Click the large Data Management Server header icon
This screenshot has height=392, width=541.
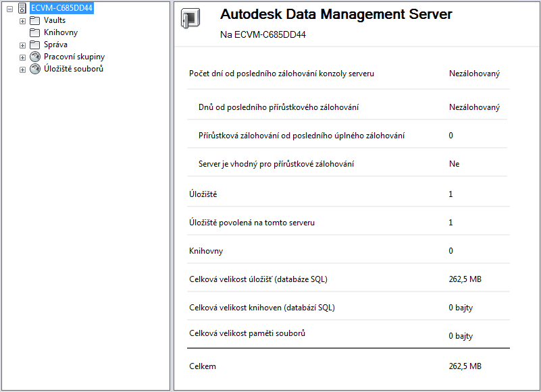[x=190, y=19]
